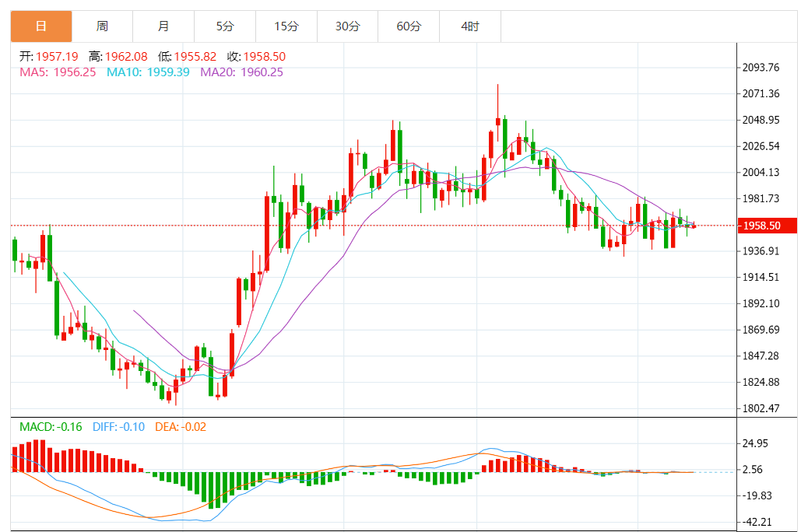Switch to the 周 weekly tab
Viewport: 808px width, 532px height.
(x=102, y=26)
